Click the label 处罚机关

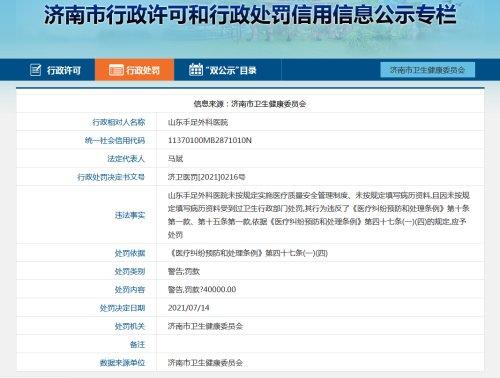(x=130, y=326)
